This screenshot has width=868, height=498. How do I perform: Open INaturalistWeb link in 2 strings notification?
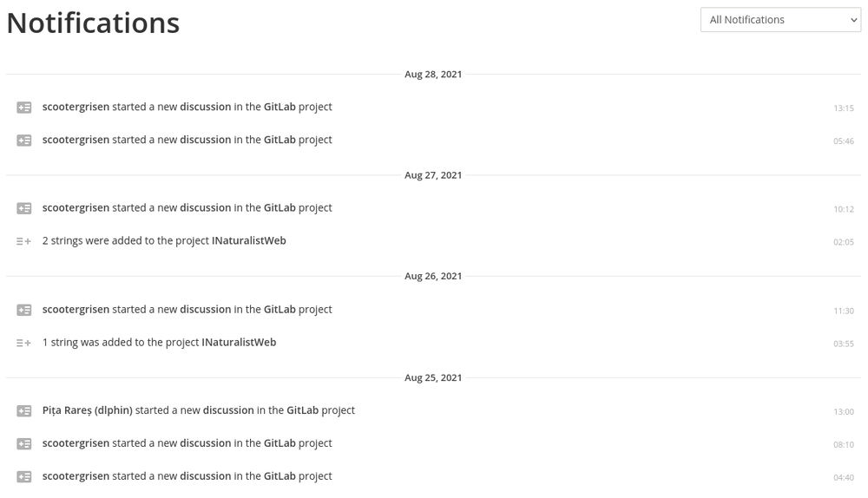(248, 240)
